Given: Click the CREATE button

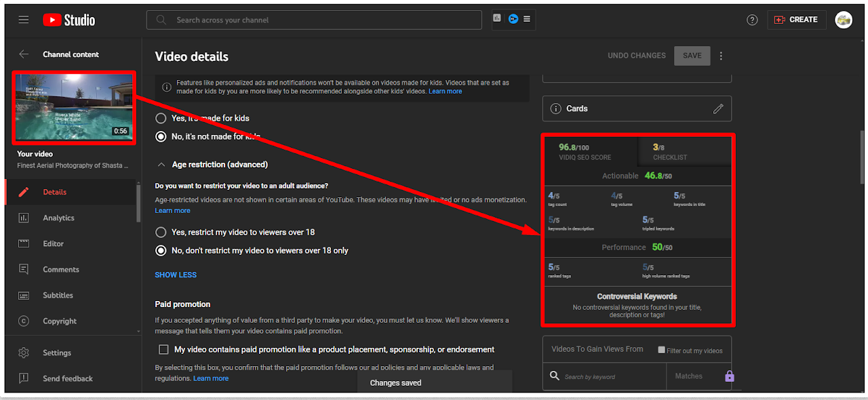Looking at the screenshot, I should click(796, 20).
